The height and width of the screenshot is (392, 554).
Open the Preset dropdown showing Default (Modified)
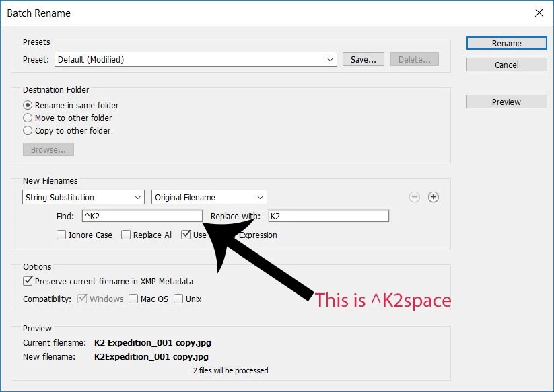tap(196, 59)
